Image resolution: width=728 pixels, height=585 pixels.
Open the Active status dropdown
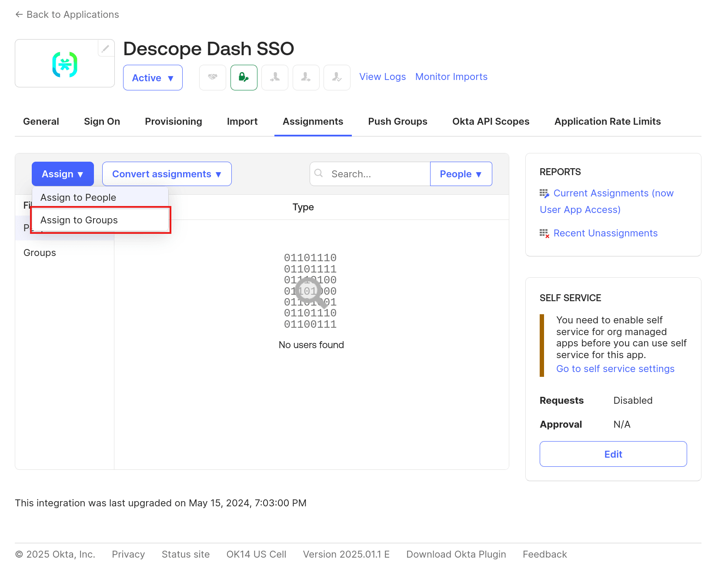pyautogui.click(x=153, y=77)
